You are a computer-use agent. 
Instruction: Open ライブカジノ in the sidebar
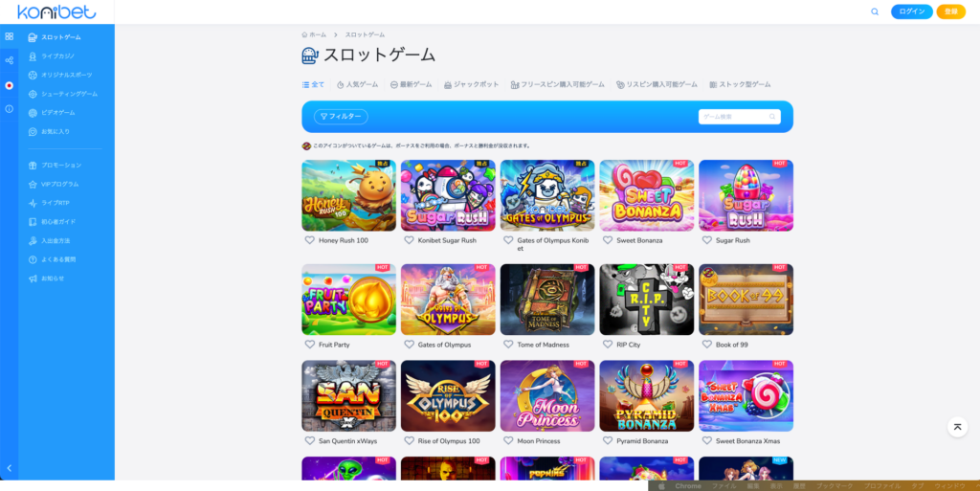tap(57, 56)
